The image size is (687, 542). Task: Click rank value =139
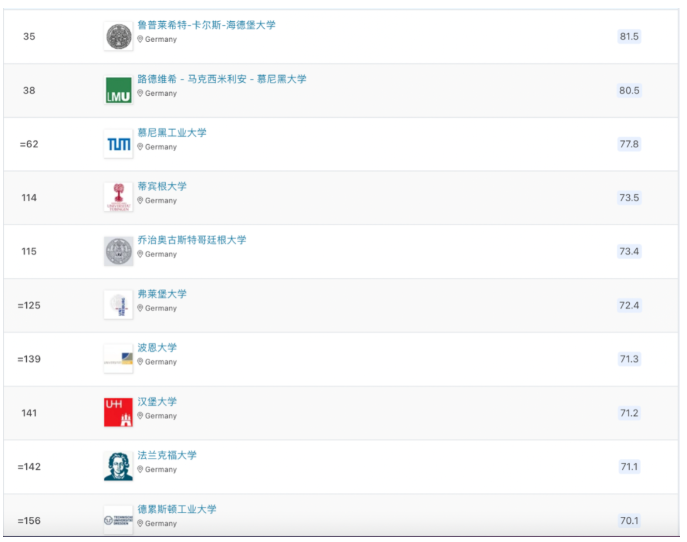coord(29,359)
